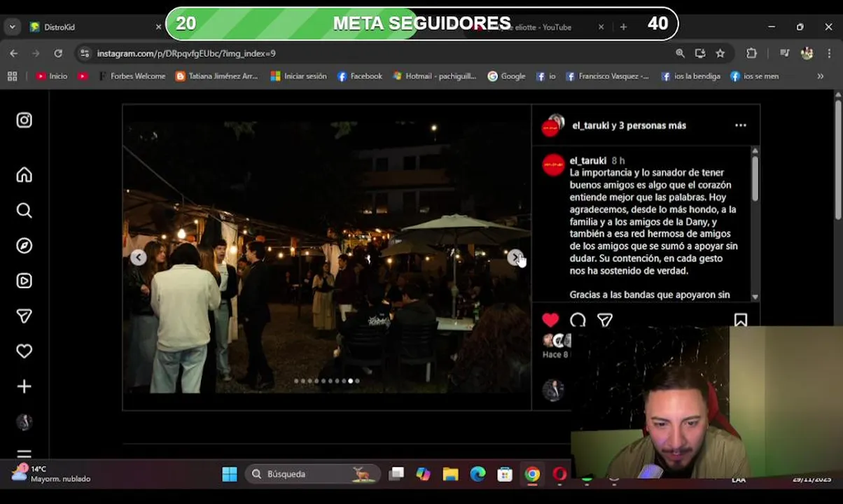843x504 pixels.
Task: Open Microsoft Edge from the taskbar
Action: pyautogui.click(x=478, y=474)
